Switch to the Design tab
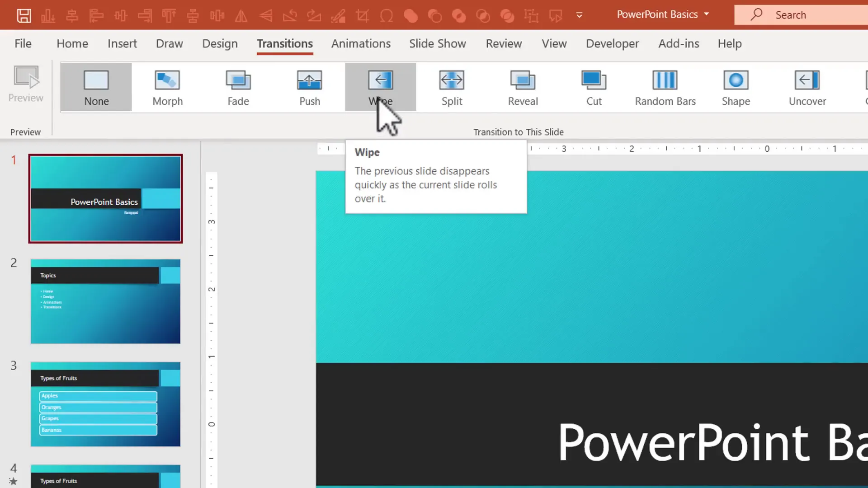This screenshot has width=868, height=488. click(x=220, y=43)
